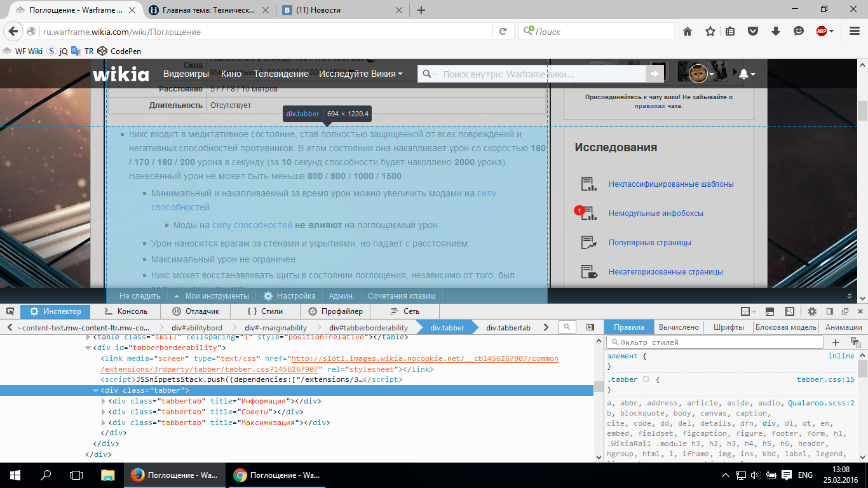Open Шрифты sidebar tab

click(729, 327)
